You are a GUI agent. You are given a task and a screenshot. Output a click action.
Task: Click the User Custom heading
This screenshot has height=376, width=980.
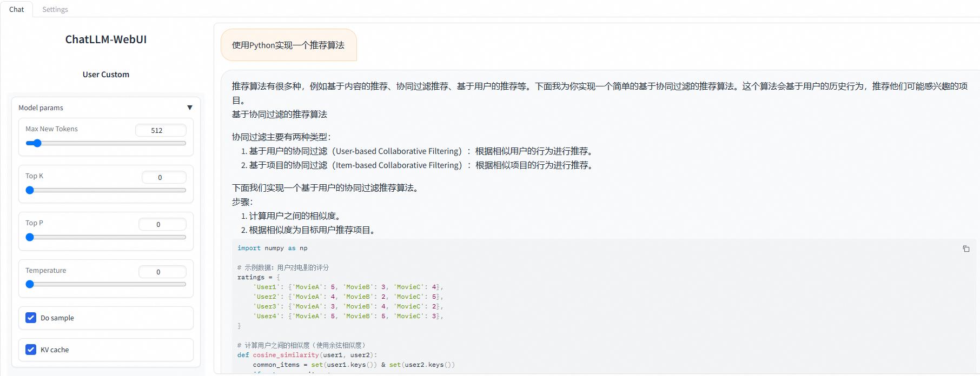(x=106, y=75)
